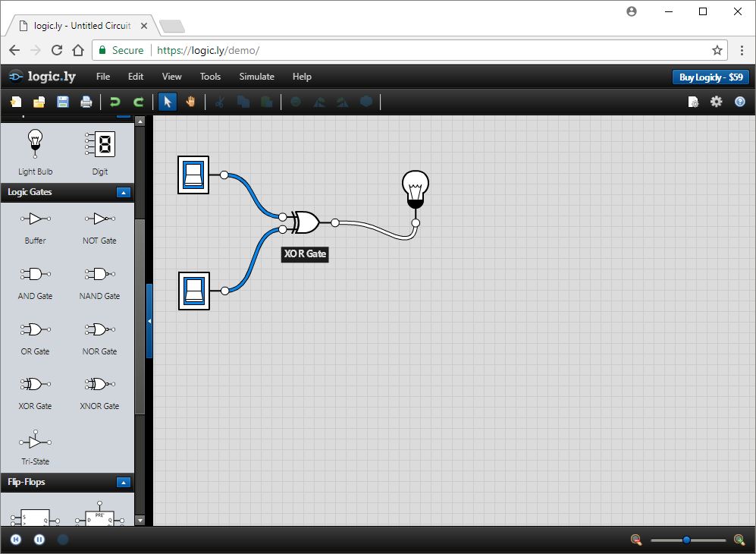Viewport: 756px width, 554px height.
Task: Click the print circuit icon
Action: (x=86, y=102)
